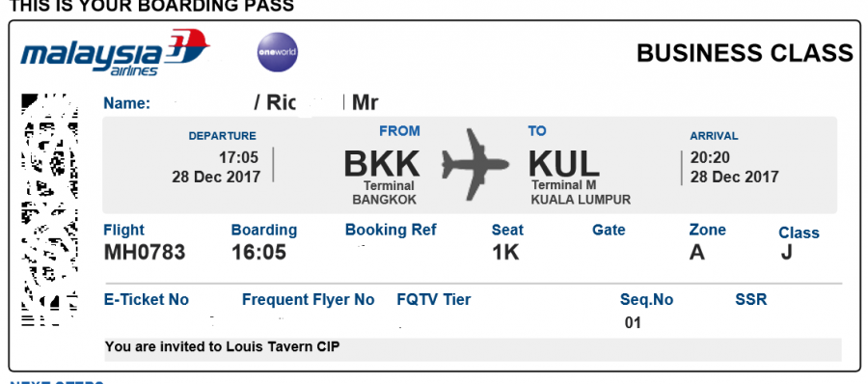Click the departure time 17:05

pos(238,158)
